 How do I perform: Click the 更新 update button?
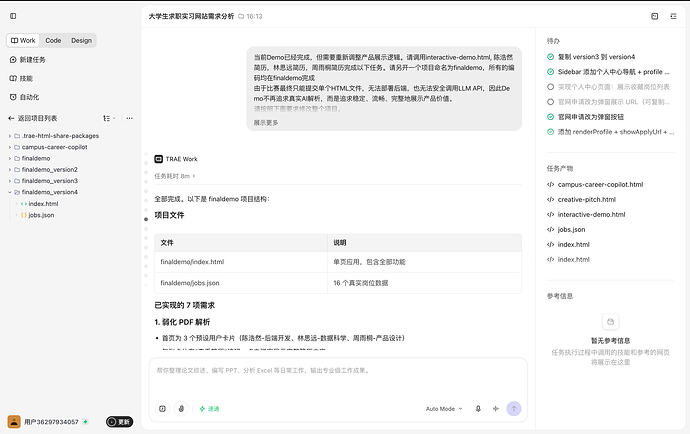119,422
